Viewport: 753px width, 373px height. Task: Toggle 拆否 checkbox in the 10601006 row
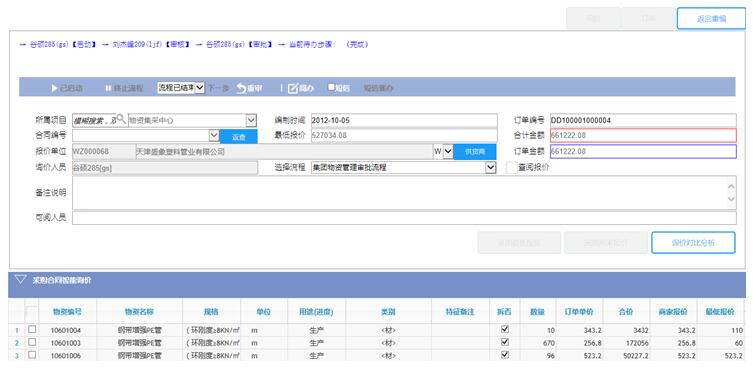[505, 354]
